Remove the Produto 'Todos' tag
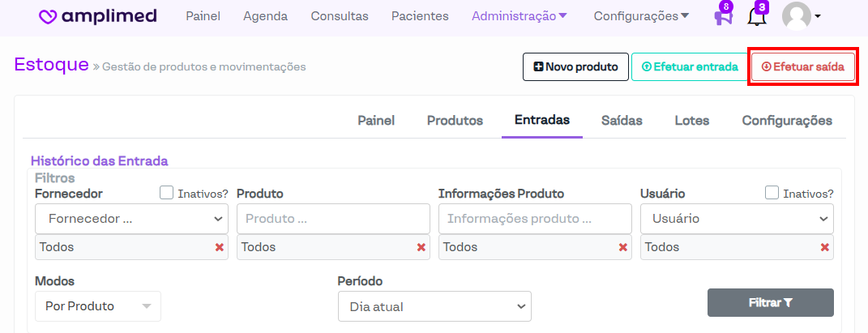This screenshot has width=868, height=333. point(421,247)
